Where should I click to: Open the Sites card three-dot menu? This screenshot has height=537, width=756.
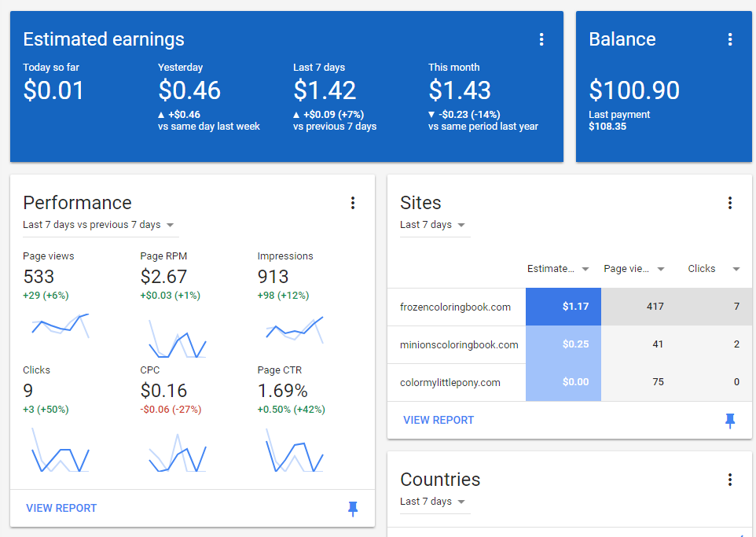click(730, 203)
